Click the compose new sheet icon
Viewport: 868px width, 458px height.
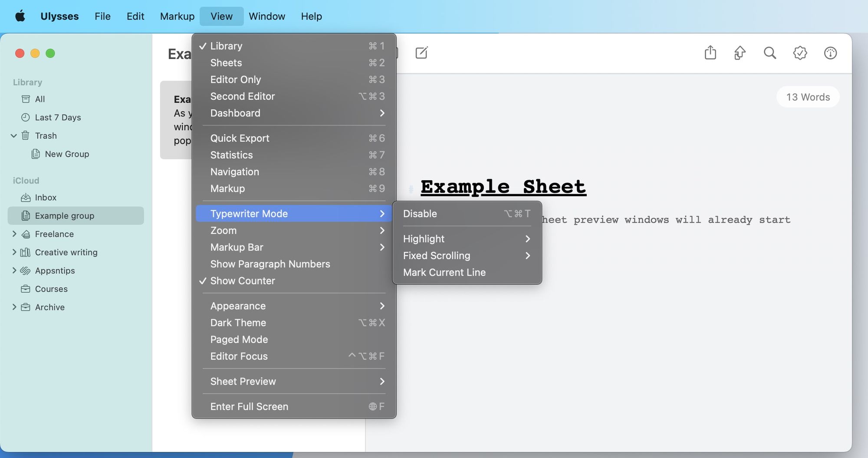tap(421, 53)
